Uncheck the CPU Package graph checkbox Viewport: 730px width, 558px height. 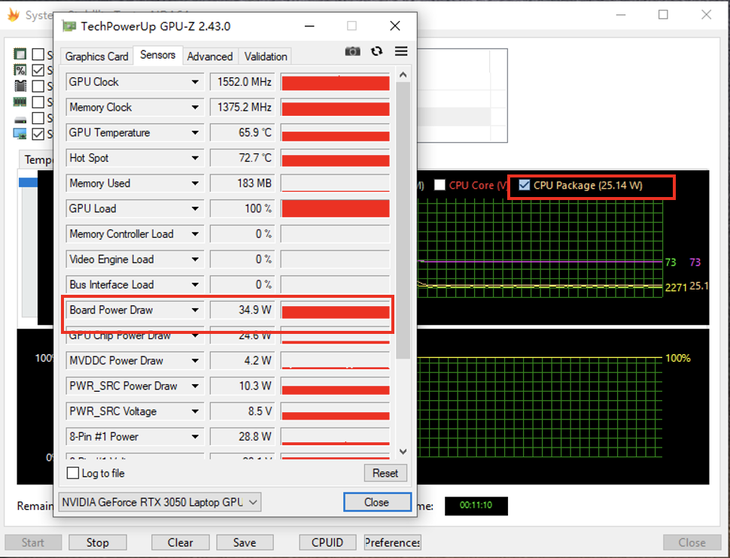(524, 185)
